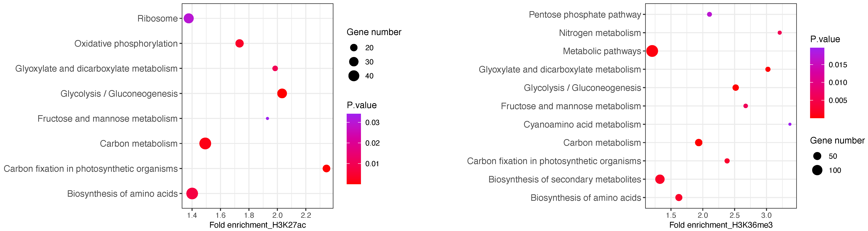Click the 'Fold enrichment_H3K27ac' axis title
868x231 pixels.
coord(257,225)
